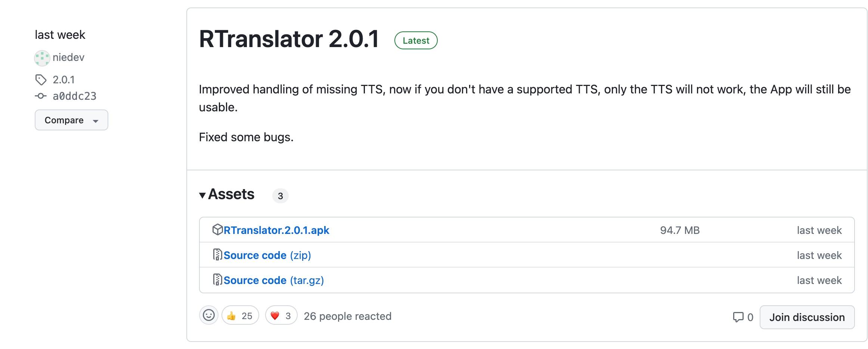This screenshot has height=349, width=868.
Task: Open the niedev author profile link
Action: pyautogui.click(x=68, y=58)
